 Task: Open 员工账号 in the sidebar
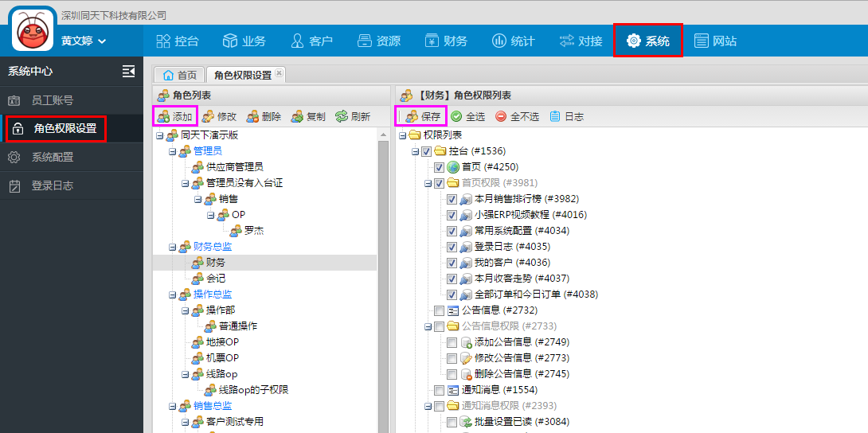click(x=72, y=100)
